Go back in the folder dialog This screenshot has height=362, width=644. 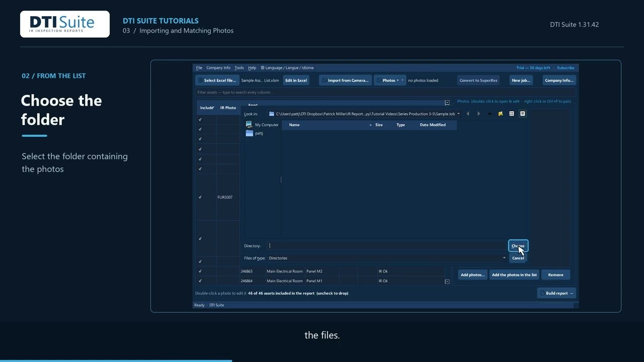[x=467, y=114]
